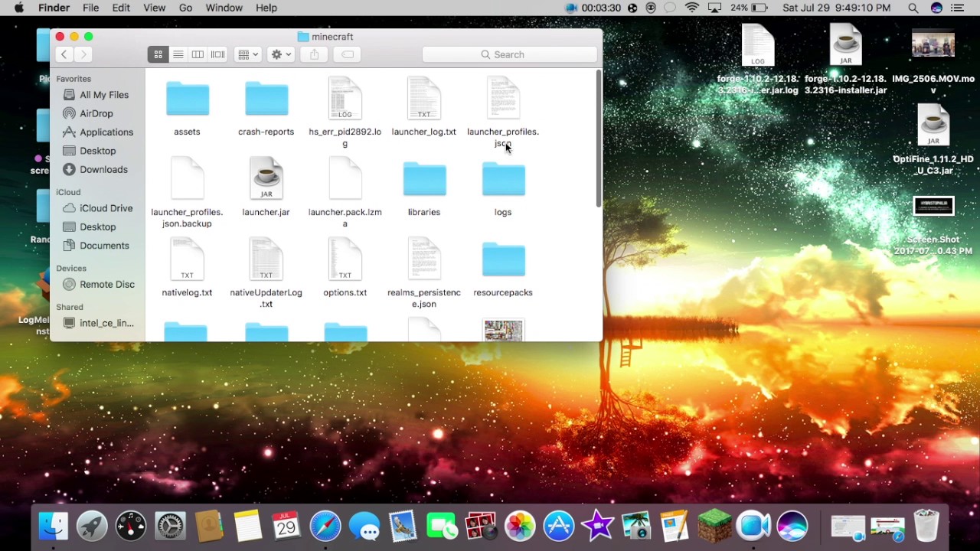Open the item arrangement dropdown
This screenshot has width=980, height=551.
[248, 54]
